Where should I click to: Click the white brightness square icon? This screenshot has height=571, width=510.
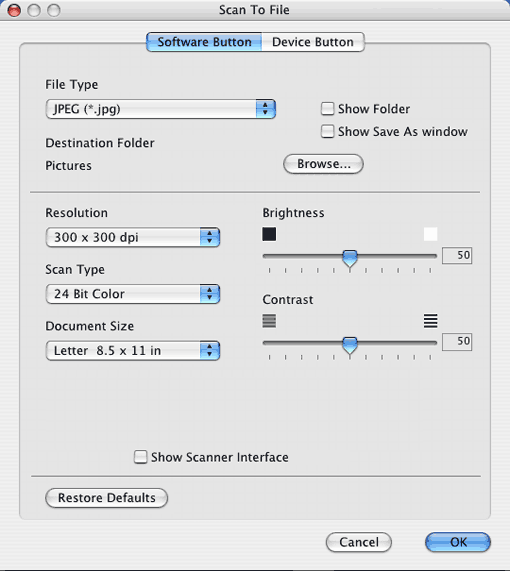pyautogui.click(x=430, y=234)
